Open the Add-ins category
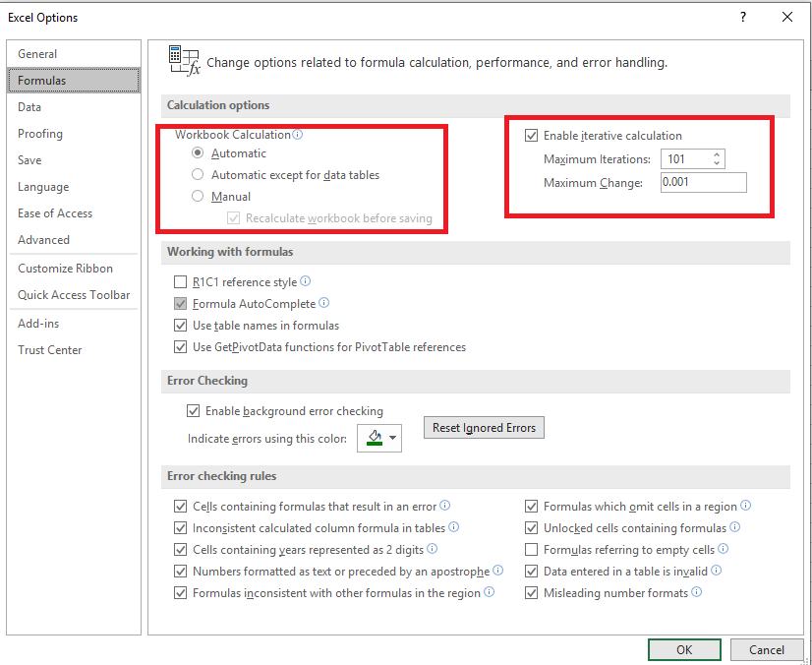This screenshot has width=812, height=665. click(x=74, y=324)
